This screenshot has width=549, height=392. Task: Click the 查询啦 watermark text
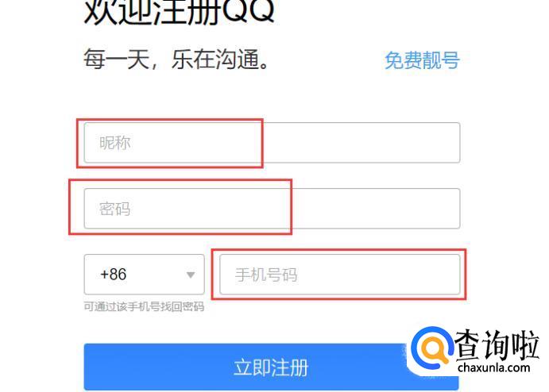click(497, 345)
